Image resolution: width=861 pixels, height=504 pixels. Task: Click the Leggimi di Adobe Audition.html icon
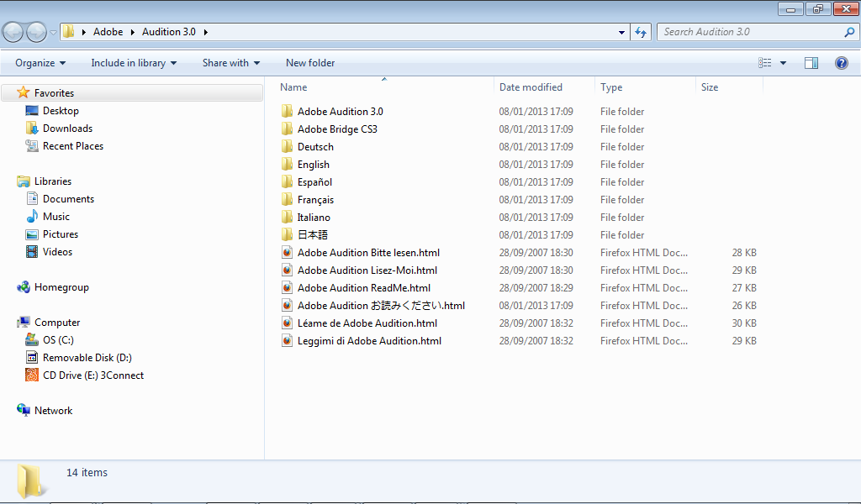[x=287, y=340]
